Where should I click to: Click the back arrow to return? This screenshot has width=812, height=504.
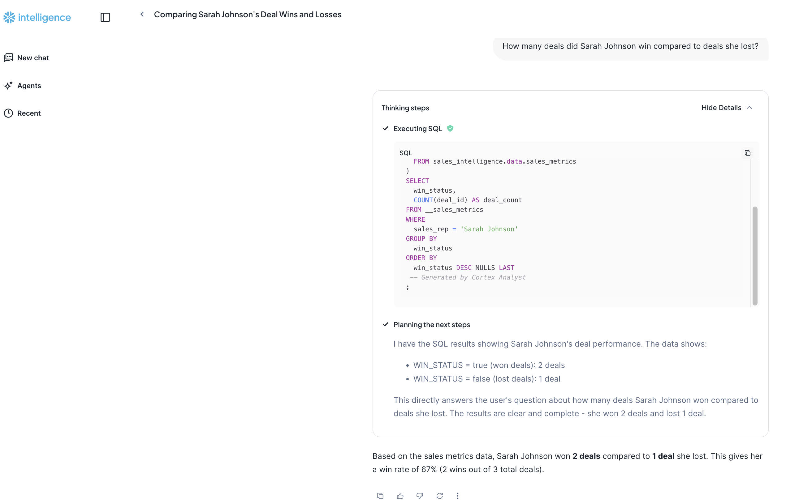point(142,14)
